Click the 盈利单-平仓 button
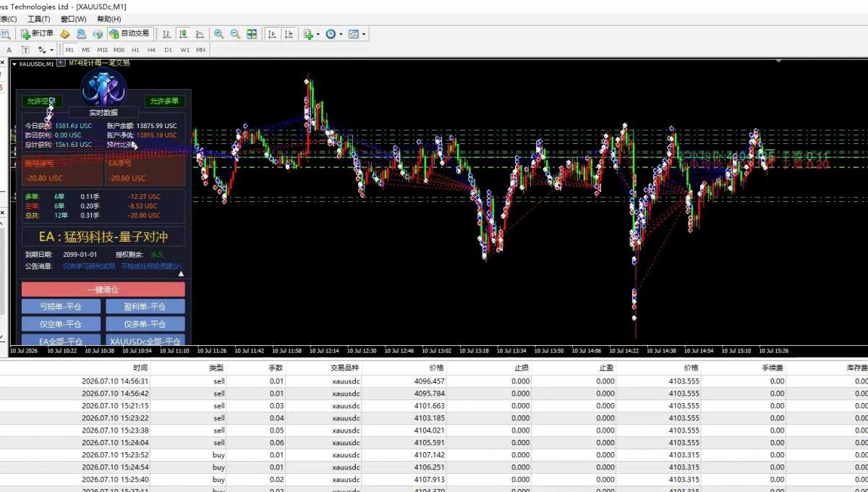The image size is (868, 492). point(145,306)
